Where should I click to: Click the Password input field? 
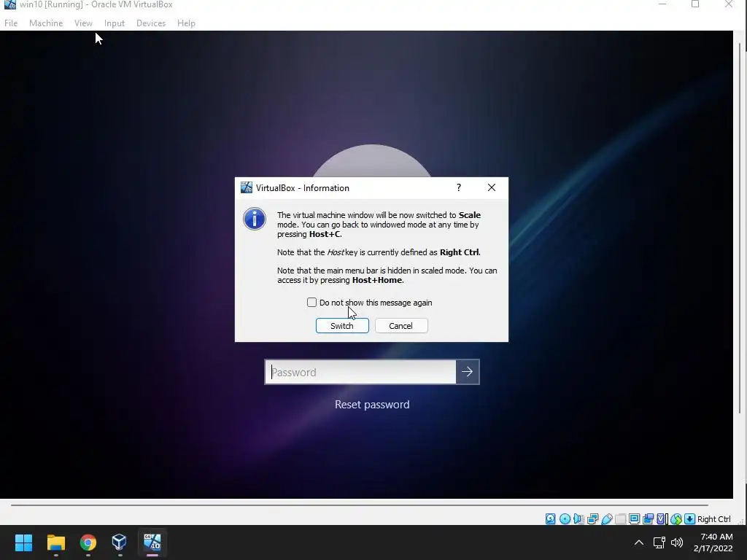pos(360,372)
